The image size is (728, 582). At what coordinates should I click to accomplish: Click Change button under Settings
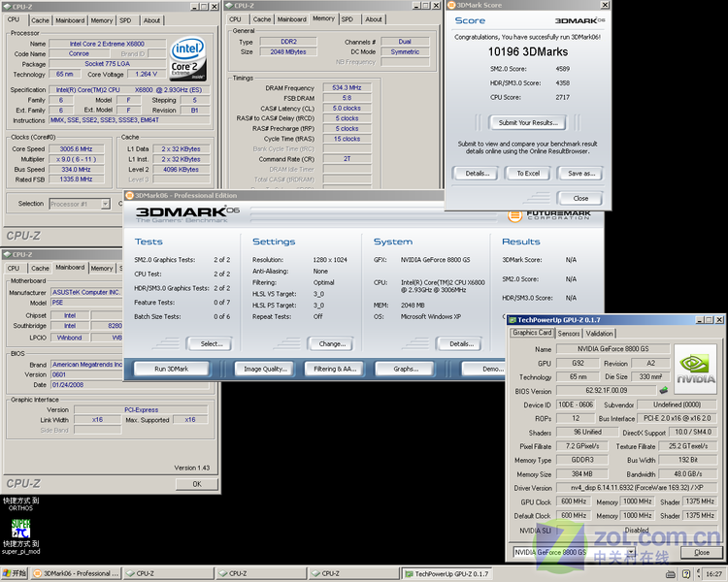coord(332,344)
